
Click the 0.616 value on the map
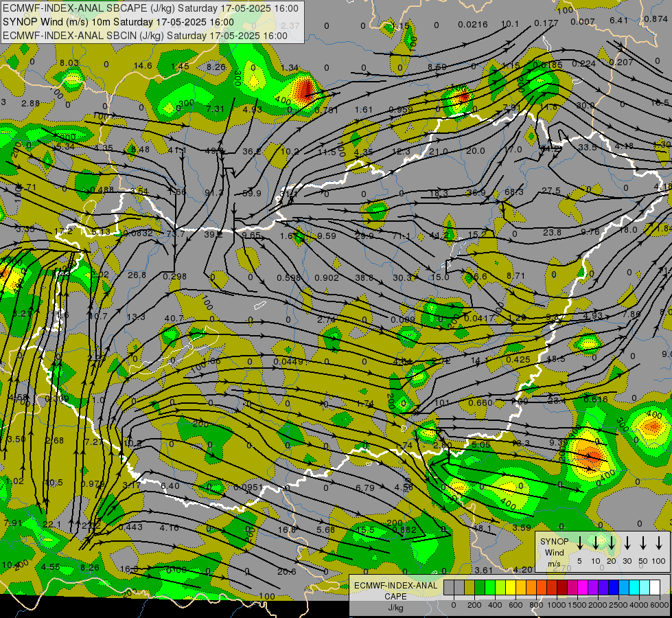coord(595,399)
